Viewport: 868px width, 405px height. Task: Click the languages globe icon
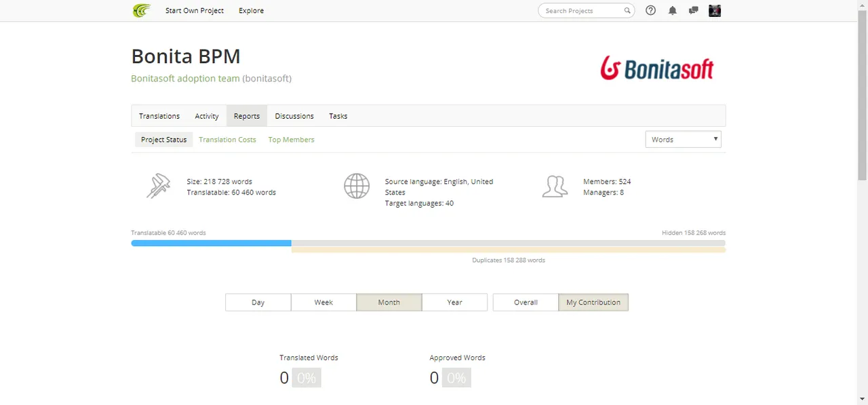(x=357, y=186)
